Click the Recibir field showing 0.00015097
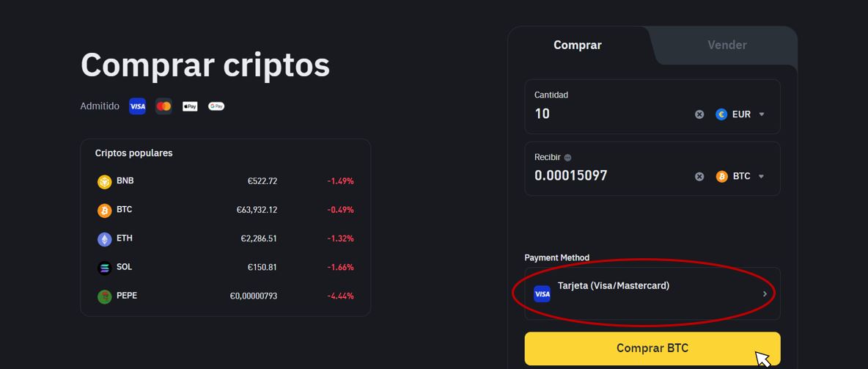The height and width of the screenshot is (369, 868). click(x=608, y=176)
